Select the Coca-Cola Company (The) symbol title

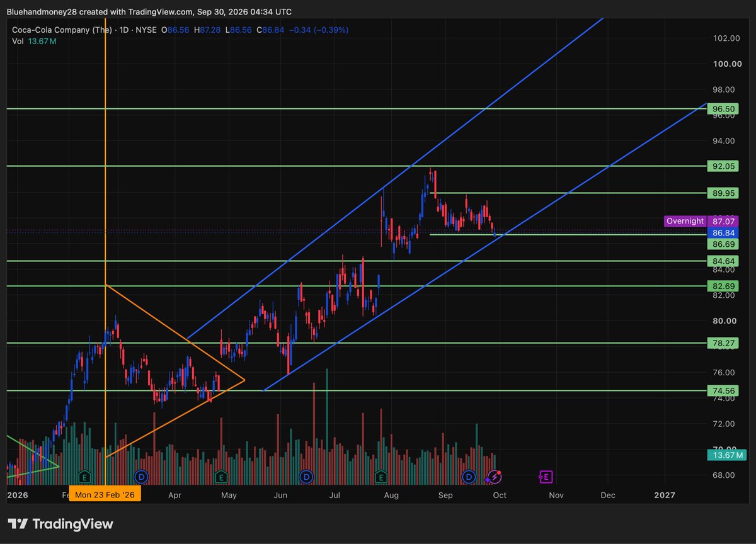tap(62, 30)
